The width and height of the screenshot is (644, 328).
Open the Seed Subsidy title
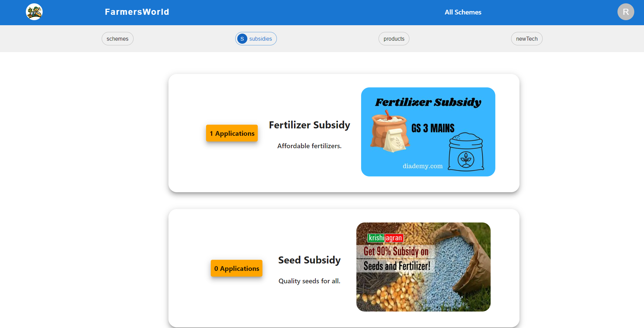tap(309, 260)
